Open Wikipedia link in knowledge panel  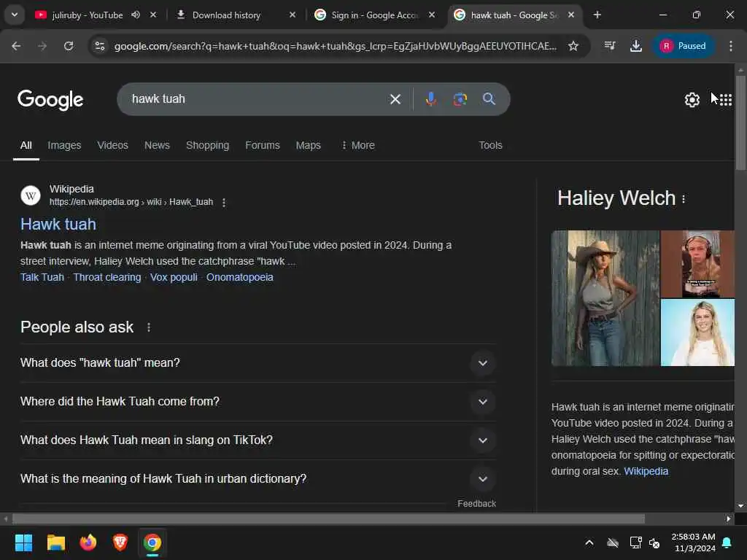pos(646,472)
